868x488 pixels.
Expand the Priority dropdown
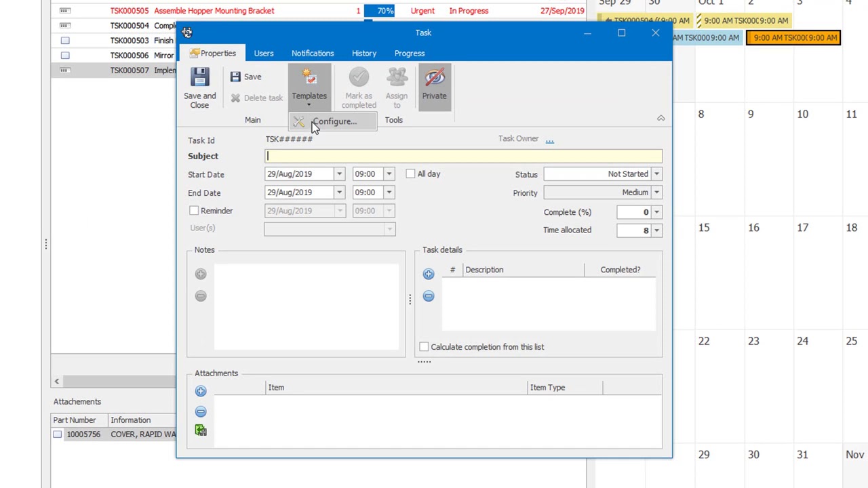tap(656, 192)
